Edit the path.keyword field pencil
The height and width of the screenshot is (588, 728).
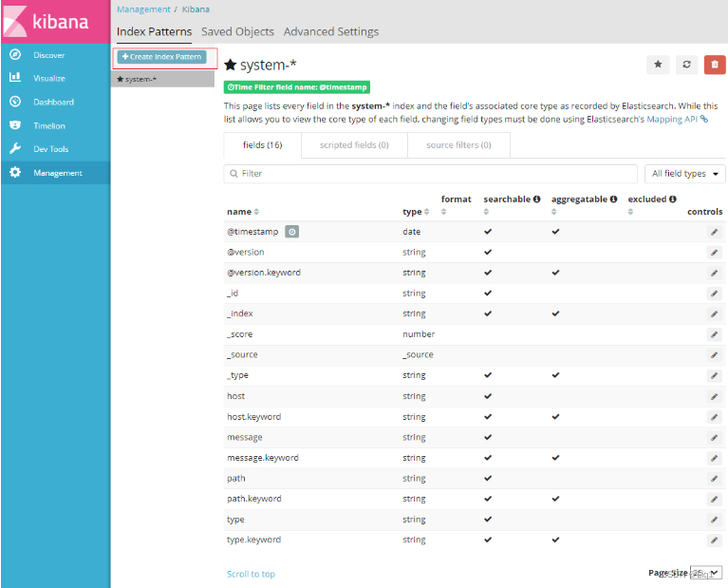(x=714, y=499)
